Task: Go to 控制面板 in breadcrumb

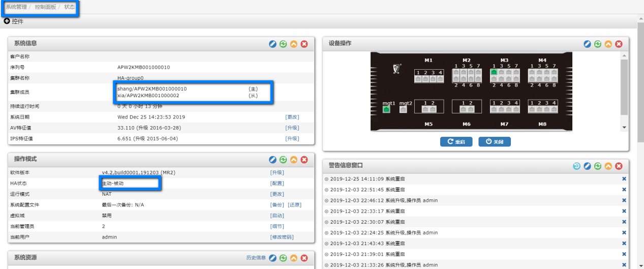Action: pos(46,7)
